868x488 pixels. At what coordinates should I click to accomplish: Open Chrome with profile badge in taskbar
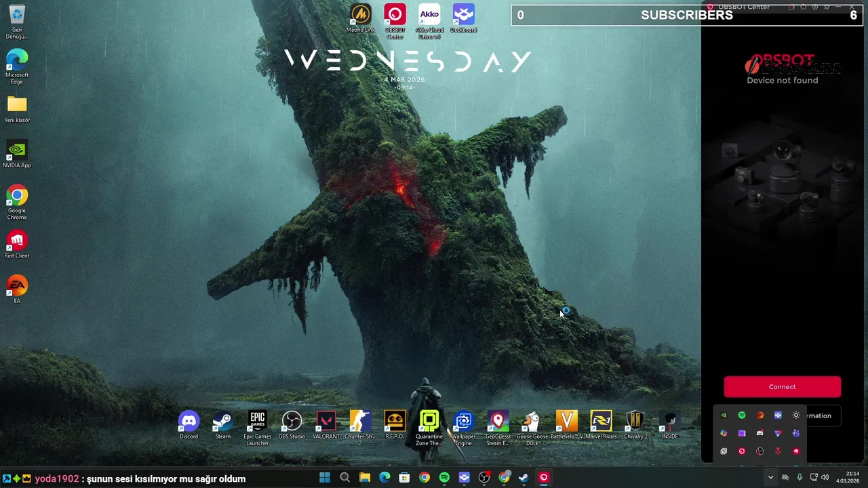click(504, 478)
